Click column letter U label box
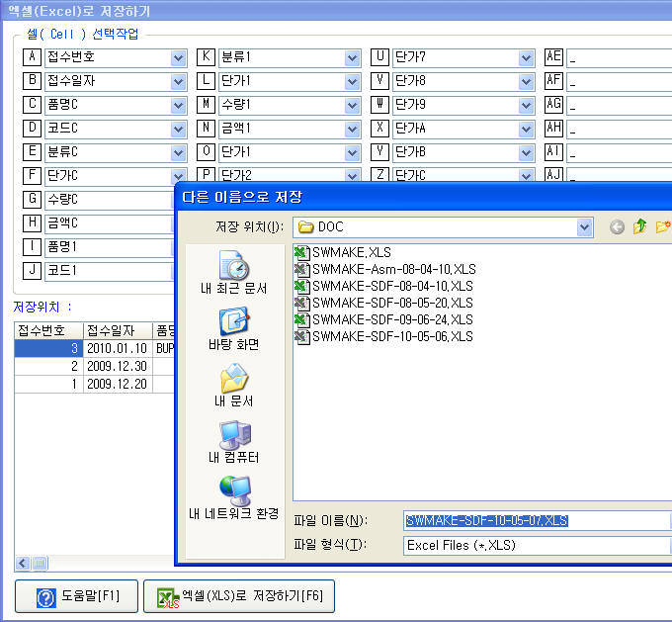 [379, 57]
